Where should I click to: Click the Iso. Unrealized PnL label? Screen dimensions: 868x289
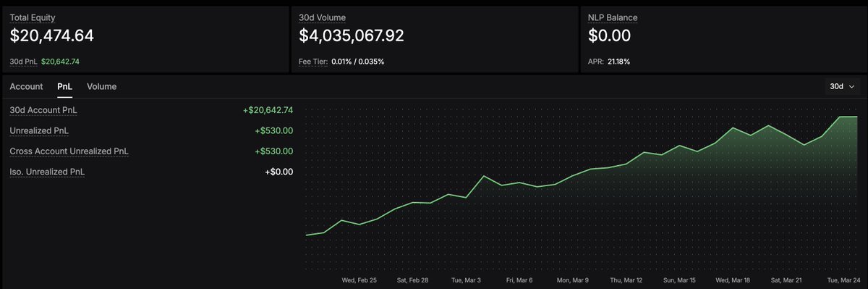47,172
